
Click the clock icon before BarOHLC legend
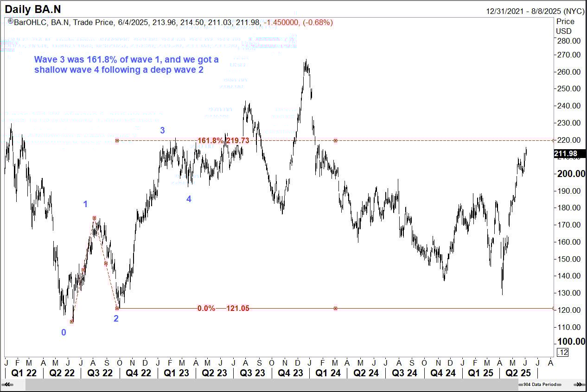pyautogui.click(x=10, y=22)
